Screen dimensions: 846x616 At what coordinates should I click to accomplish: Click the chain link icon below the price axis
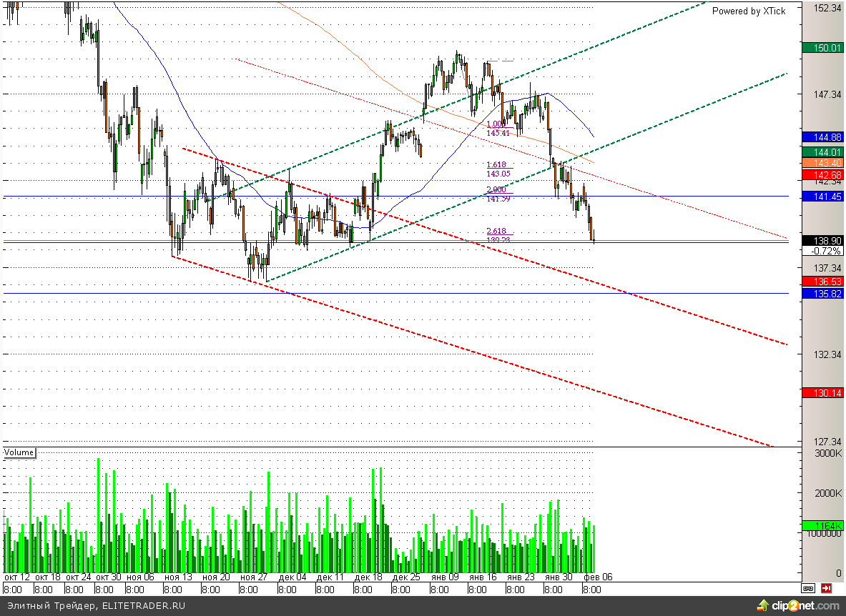[808, 589]
